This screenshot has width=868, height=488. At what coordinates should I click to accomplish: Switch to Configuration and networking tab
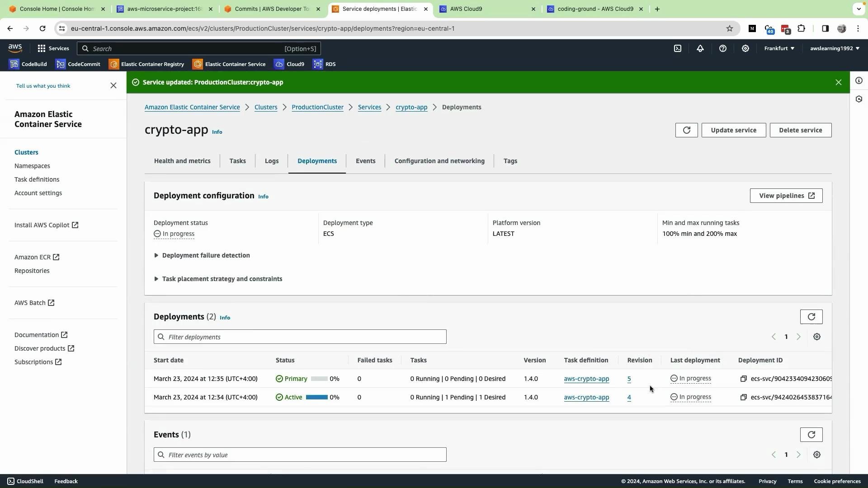point(439,161)
